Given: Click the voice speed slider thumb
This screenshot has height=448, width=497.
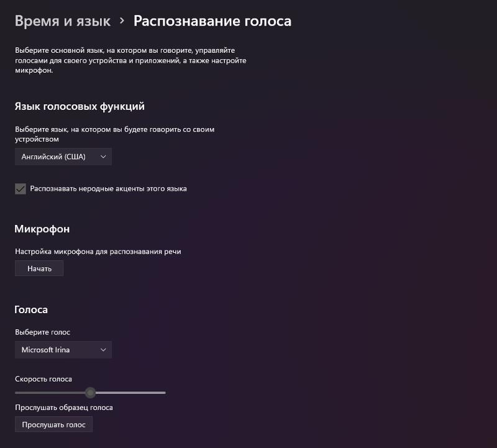Looking at the screenshot, I should pyautogui.click(x=91, y=393).
